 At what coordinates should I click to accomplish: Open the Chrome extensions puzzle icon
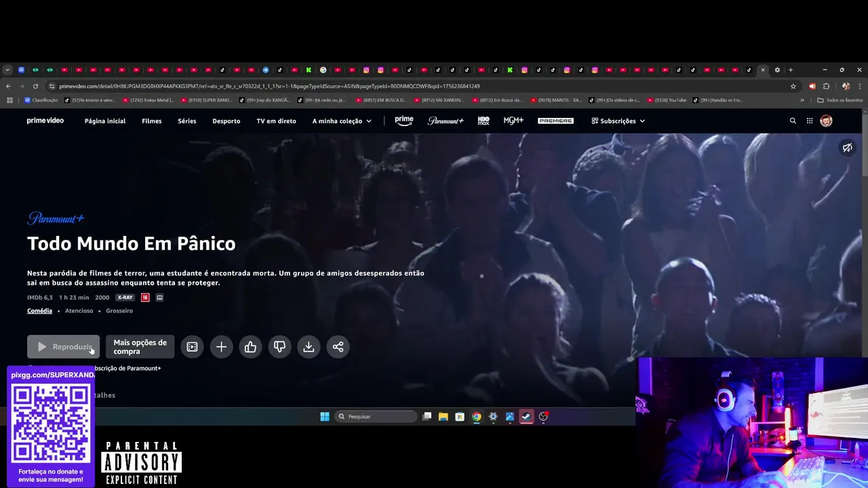826,86
